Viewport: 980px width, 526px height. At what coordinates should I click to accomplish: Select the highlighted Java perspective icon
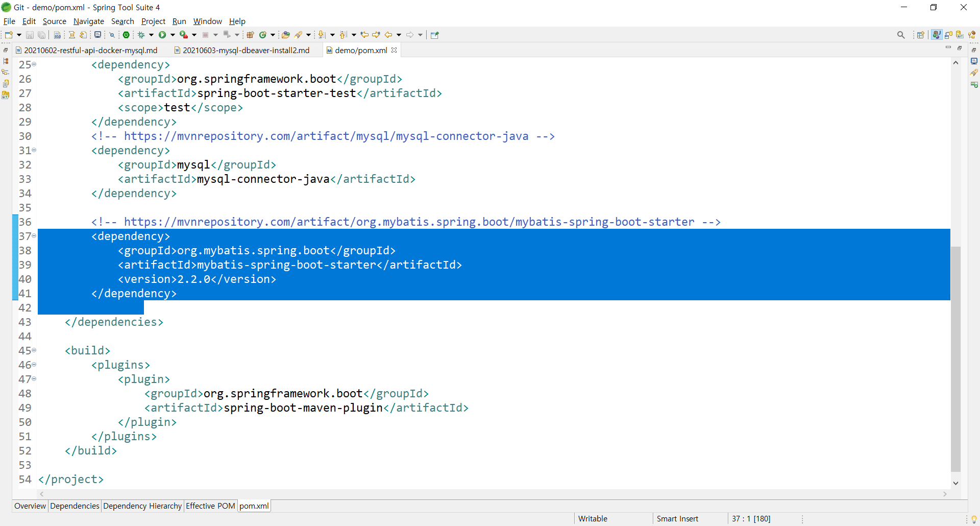pos(937,35)
